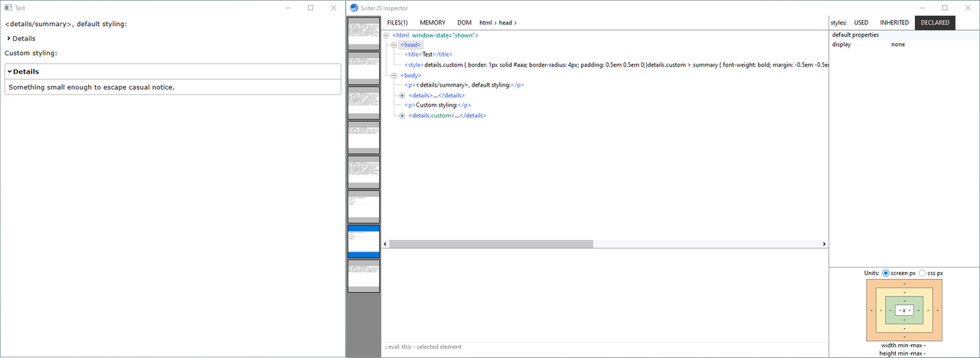Click the Test window title bar icon

coord(8,8)
